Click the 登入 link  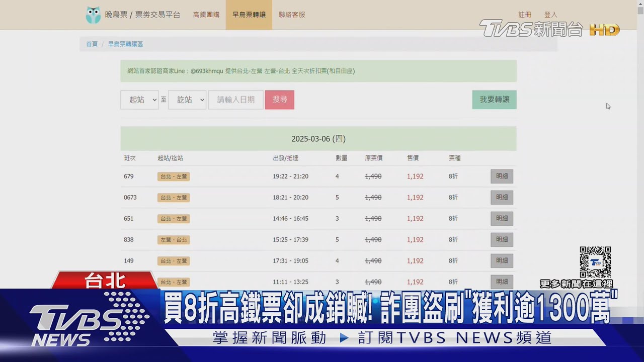550,15
